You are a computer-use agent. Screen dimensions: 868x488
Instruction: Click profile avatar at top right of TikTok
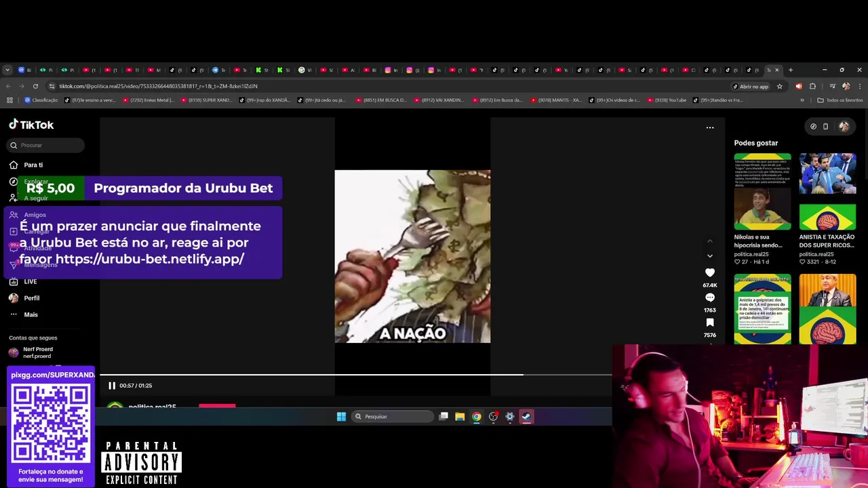tap(844, 126)
